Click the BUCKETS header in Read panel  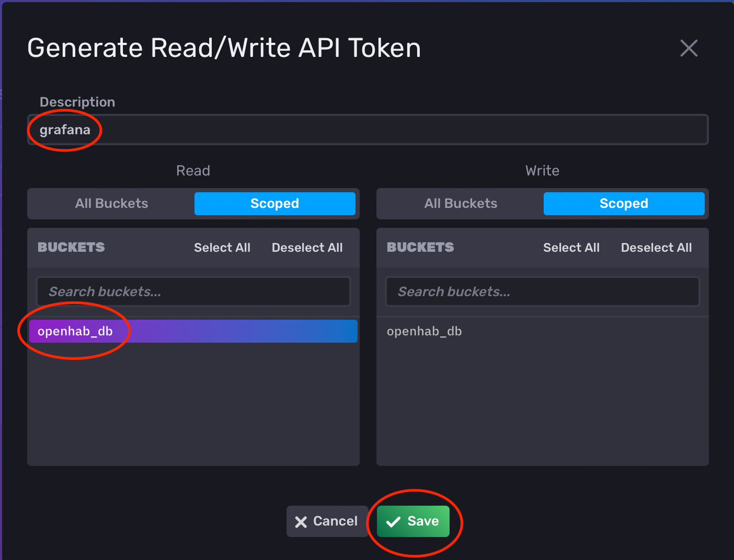point(71,248)
